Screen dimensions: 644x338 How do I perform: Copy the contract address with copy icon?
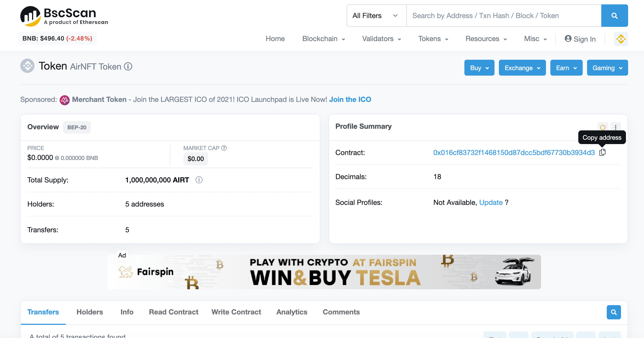[x=602, y=152]
